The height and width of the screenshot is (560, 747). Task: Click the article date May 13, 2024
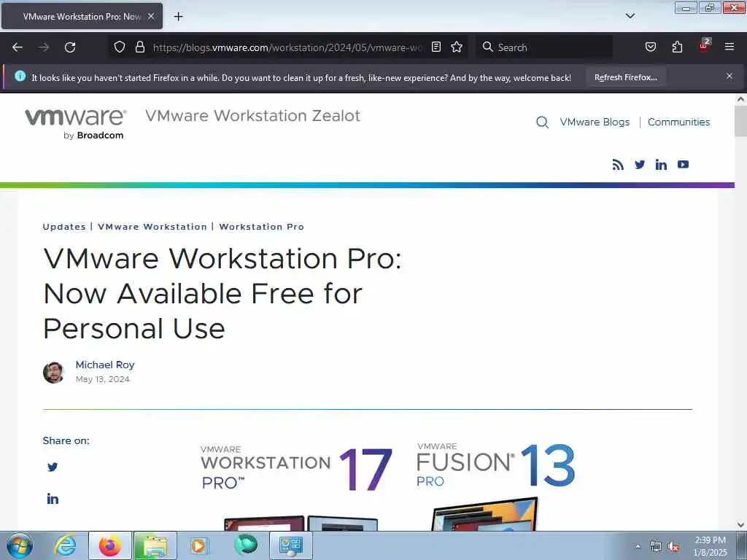coord(102,379)
